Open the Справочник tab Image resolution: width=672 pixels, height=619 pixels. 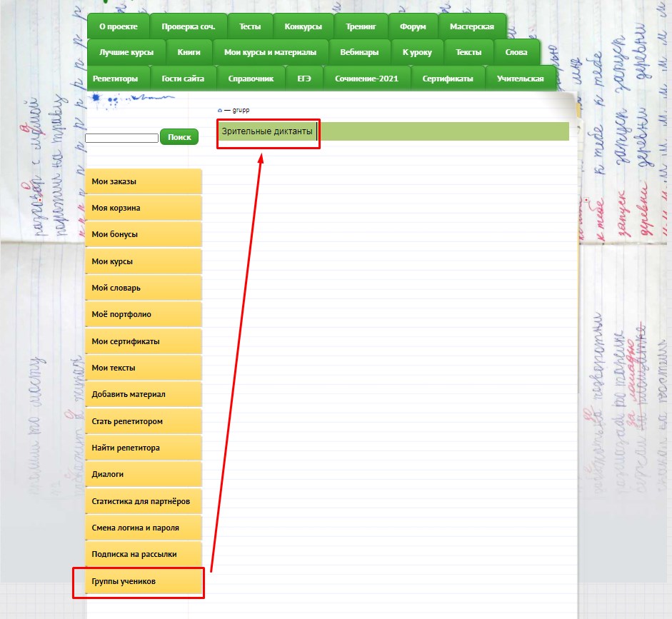pos(251,79)
